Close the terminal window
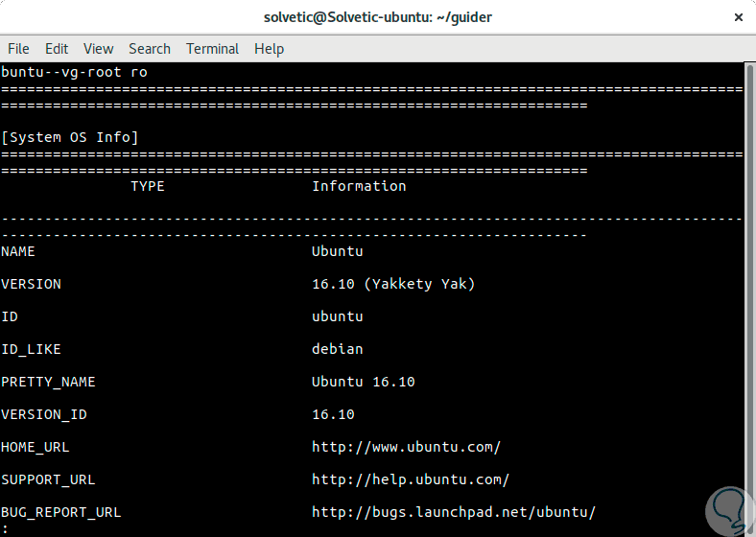The height and width of the screenshot is (537, 756). [x=738, y=17]
